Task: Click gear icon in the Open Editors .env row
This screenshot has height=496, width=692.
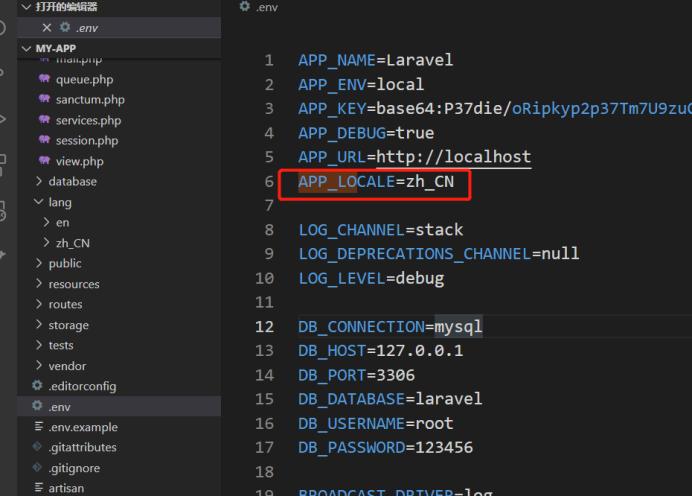Action: 65,27
